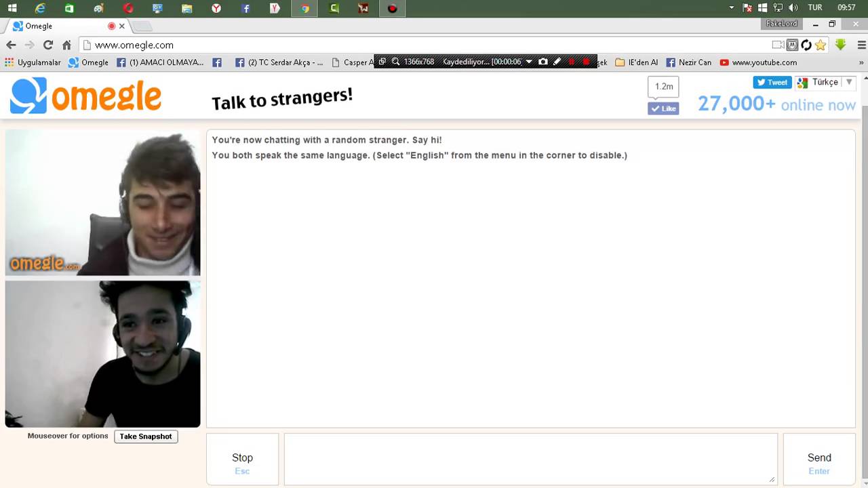Show hidden system tray icons
The width and height of the screenshot is (868, 488).
coord(731,8)
